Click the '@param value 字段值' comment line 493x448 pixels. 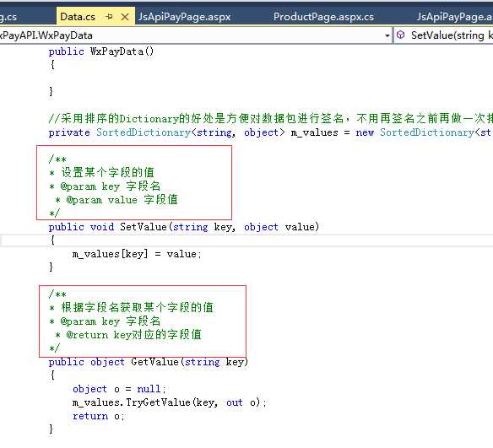pos(116,200)
